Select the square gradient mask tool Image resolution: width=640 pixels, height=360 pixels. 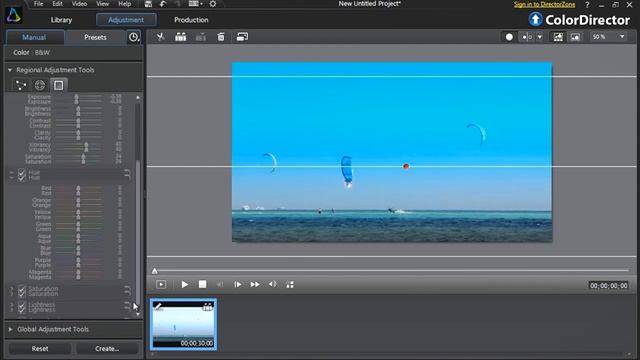(x=59, y=85)
